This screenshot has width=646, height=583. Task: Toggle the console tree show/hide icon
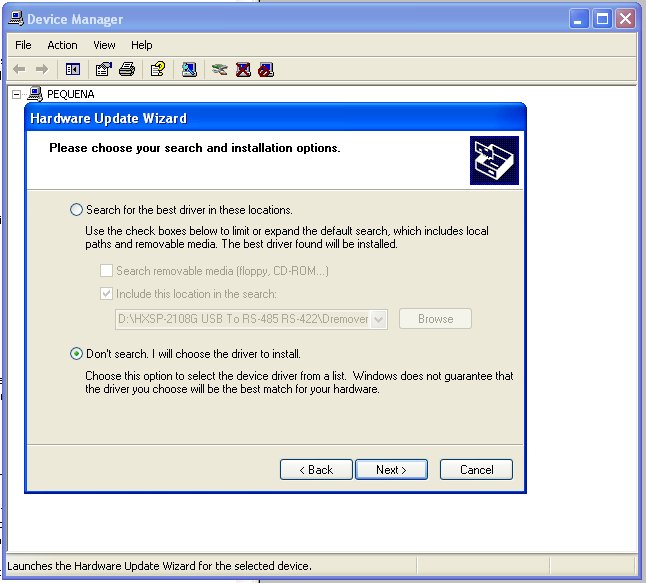coord(73,69)
